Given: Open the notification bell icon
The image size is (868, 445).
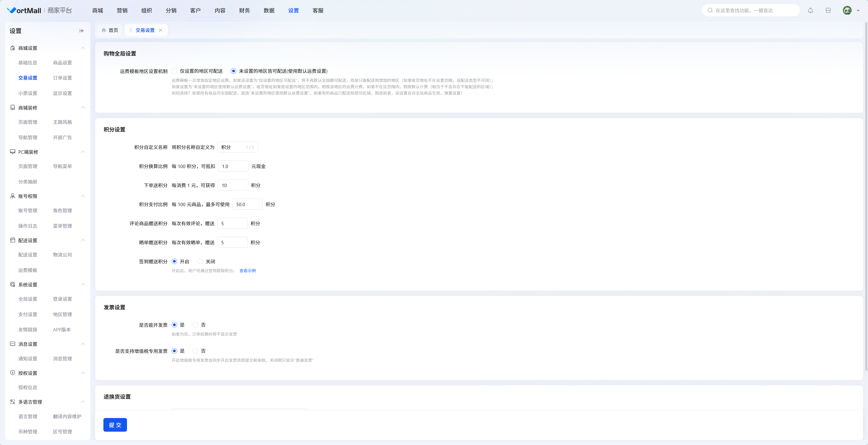Looking at the screenshot, I should pyautogui.click(x=810, y=10).
